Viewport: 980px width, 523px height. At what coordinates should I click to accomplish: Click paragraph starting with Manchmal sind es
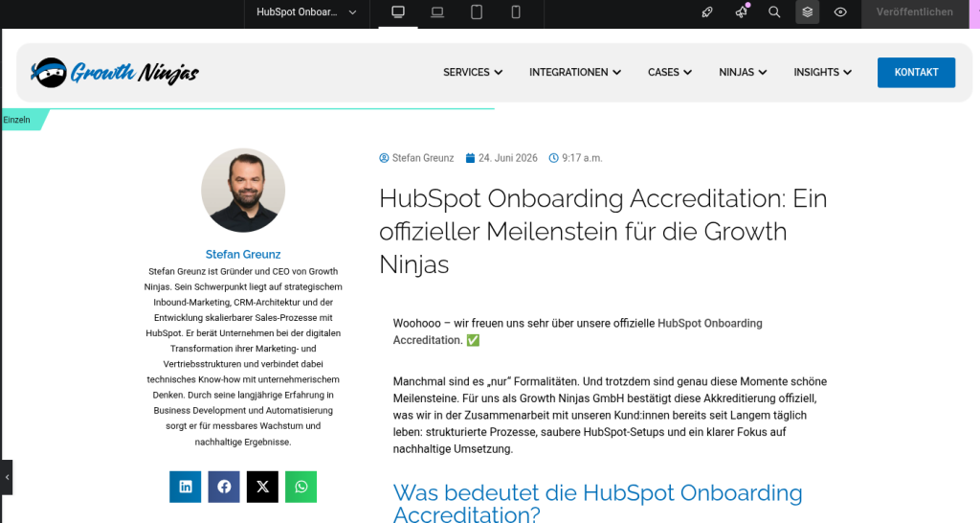tap(610, 416)
